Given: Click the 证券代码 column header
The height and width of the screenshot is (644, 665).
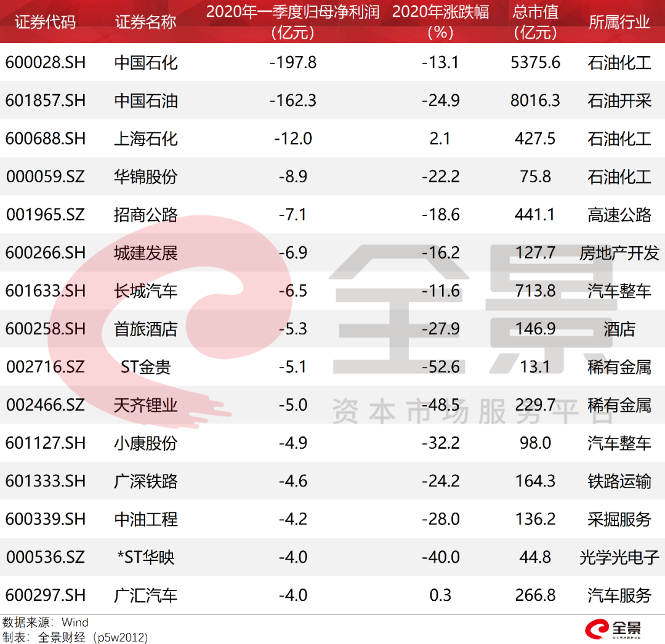Looking at the screenshot, I should pos(45,22).
